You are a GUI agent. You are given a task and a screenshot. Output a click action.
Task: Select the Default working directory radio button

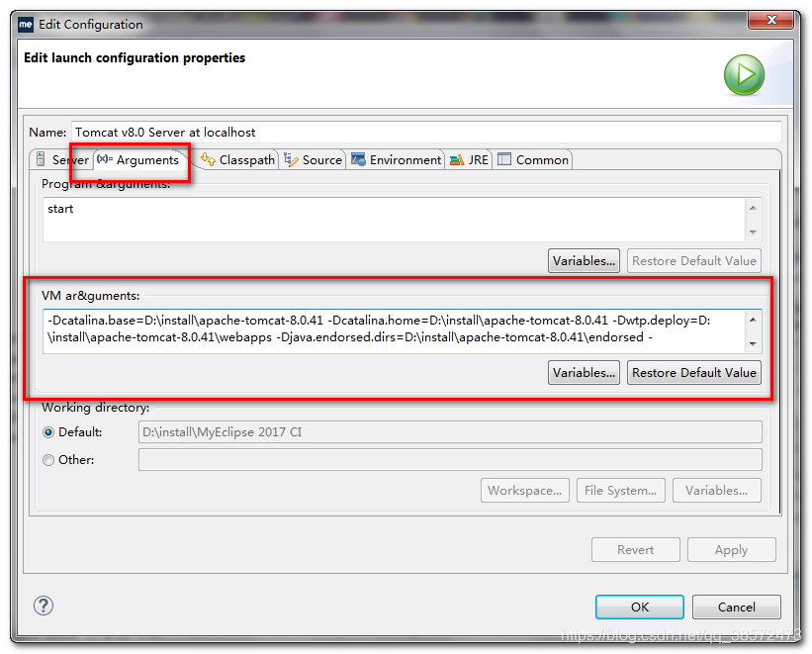tap(48, 432)
